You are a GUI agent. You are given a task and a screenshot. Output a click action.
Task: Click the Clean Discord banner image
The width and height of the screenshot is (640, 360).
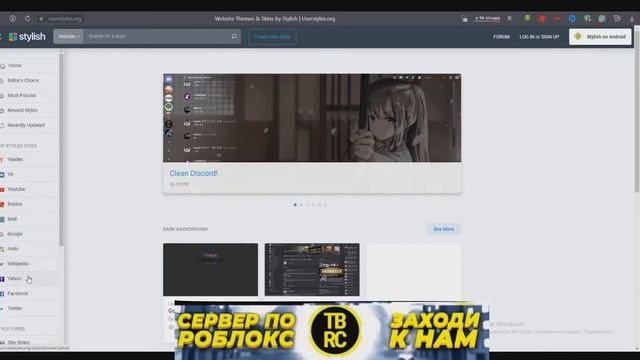point(312,118)
